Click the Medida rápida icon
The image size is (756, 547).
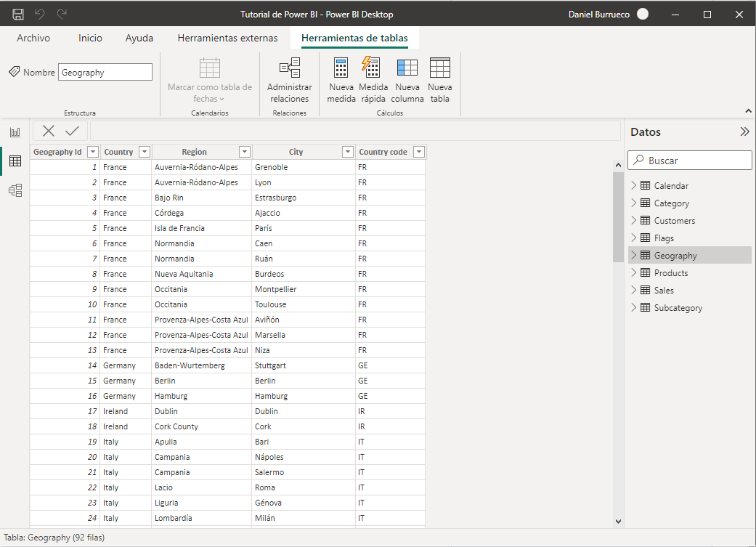tap(373, 68)
